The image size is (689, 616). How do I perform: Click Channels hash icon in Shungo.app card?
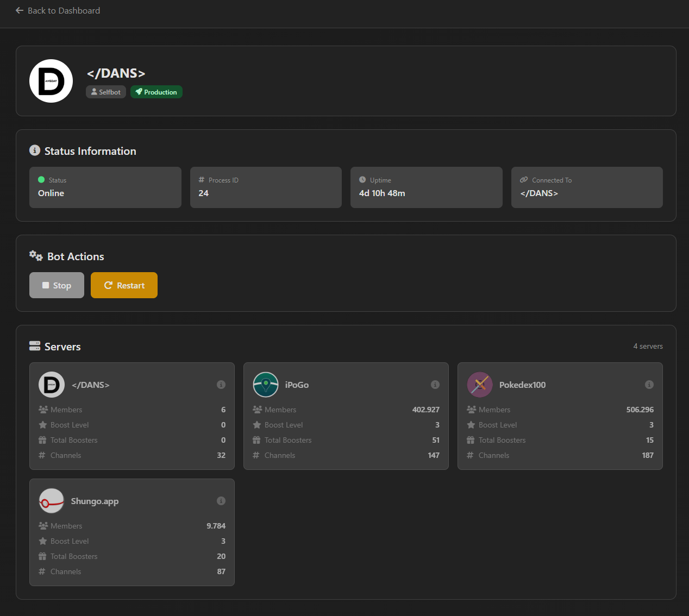pyautogui.click(x=42, y=571)
